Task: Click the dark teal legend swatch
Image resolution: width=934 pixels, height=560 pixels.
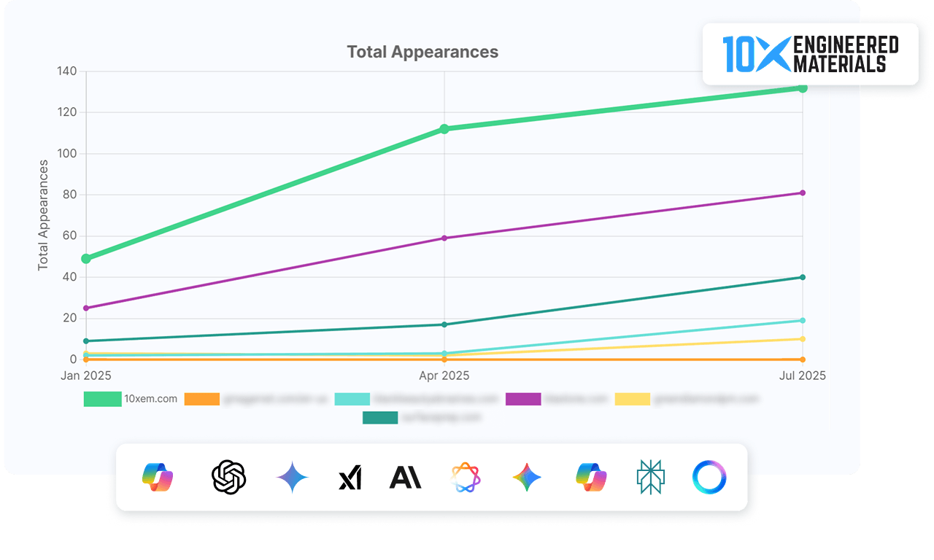Action: pyautogui.click(x=380, y=417)
